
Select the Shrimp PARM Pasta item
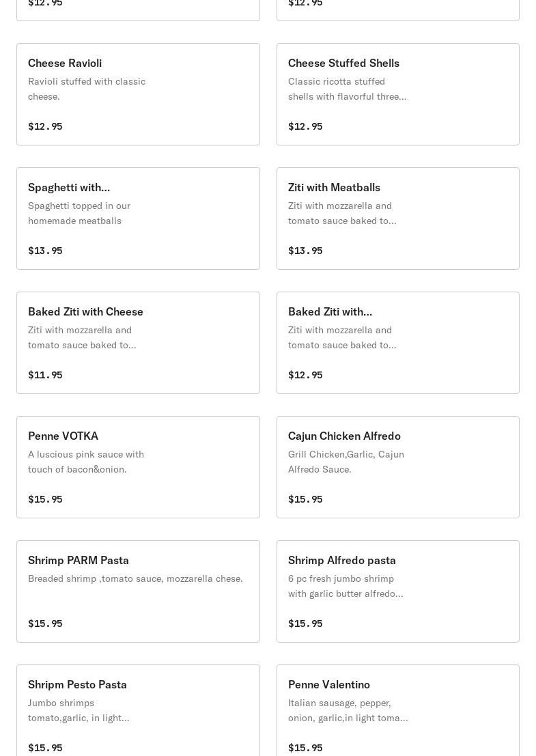click(79, 560)
